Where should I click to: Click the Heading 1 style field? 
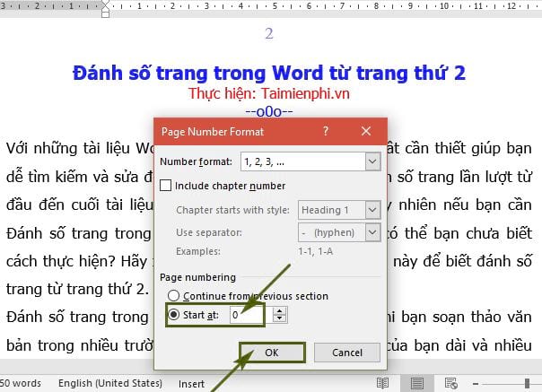pos(331,210)
